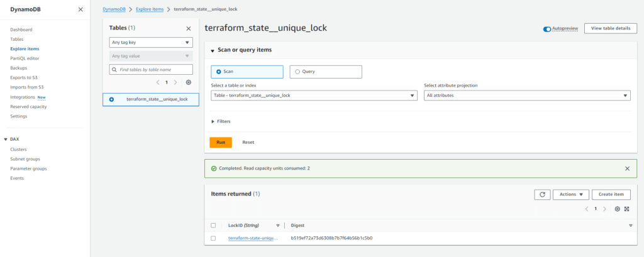
Task: Open Events in the sidebar
Action: [17, 178]
